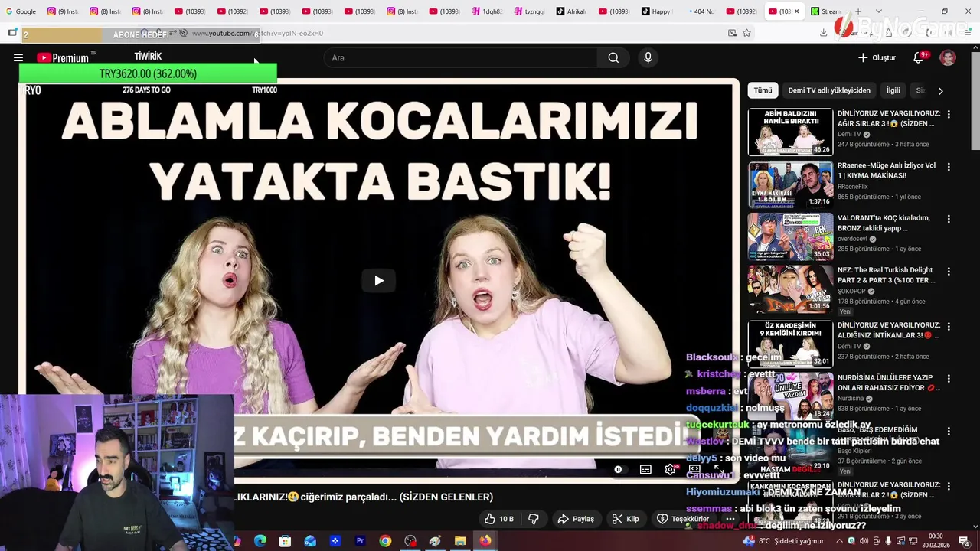Open the YouTube hamburger guide menu

pos(18,57)
